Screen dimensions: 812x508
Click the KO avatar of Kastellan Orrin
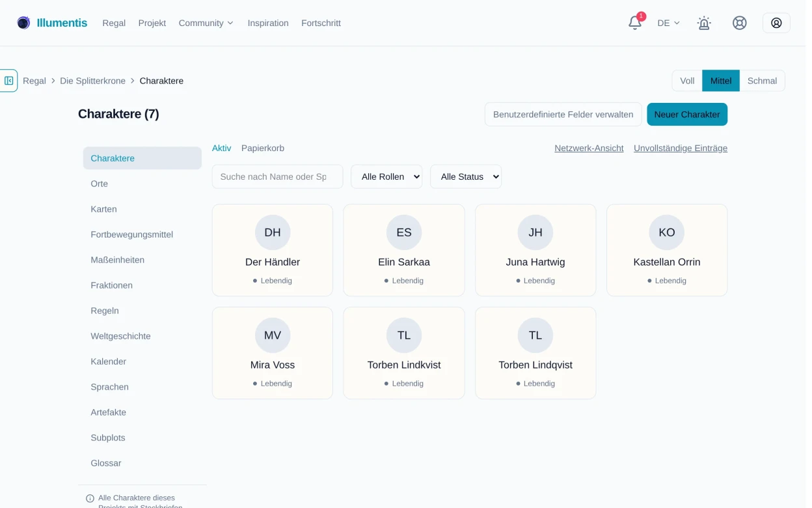[667, 233]
